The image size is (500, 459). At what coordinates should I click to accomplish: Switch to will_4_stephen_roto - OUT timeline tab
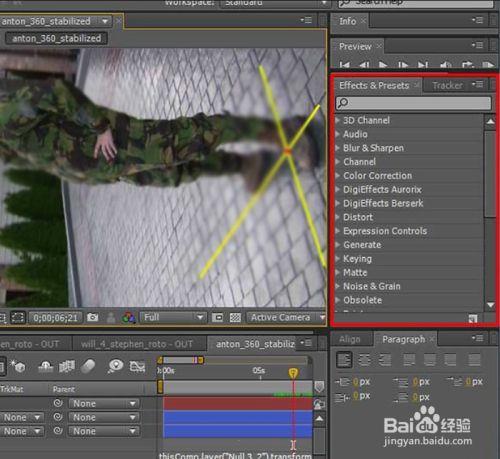pos(137,344)
